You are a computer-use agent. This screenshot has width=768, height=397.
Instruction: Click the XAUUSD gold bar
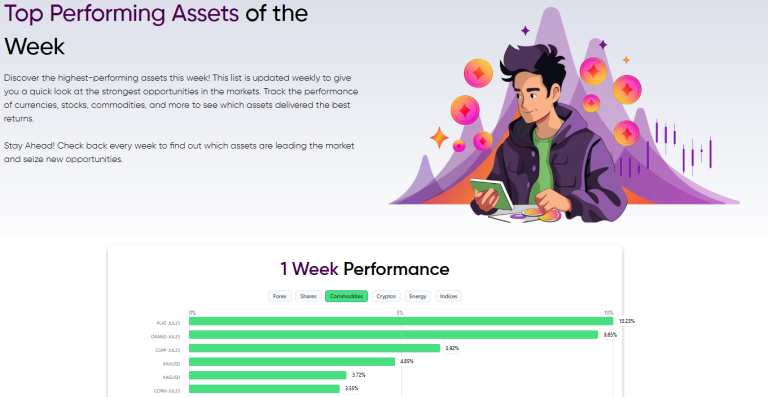(292, 362)
